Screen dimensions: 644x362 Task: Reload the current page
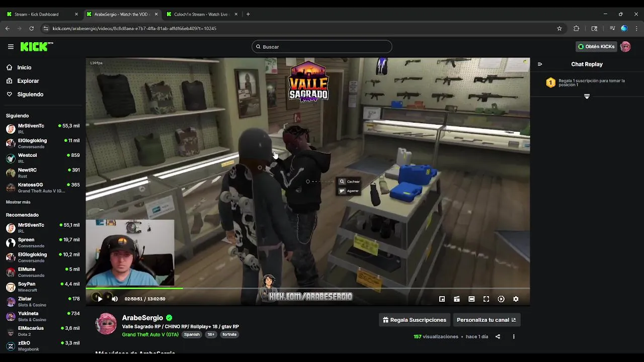tap(32, 29)
